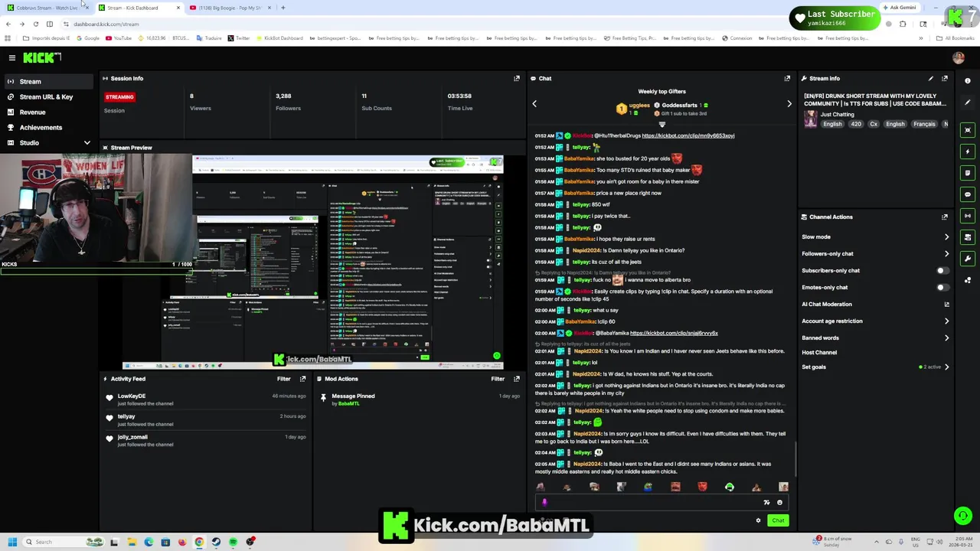Pop out the Activity Feed panel
This screenshot has width=980, height=551.
[x=303, y=379]
